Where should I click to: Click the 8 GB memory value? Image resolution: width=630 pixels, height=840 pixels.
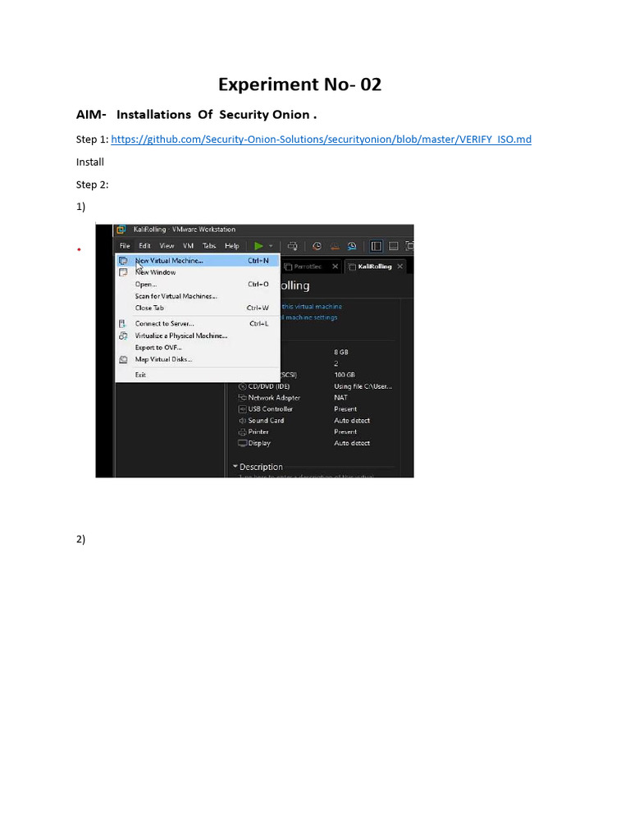tap(341, 352)
